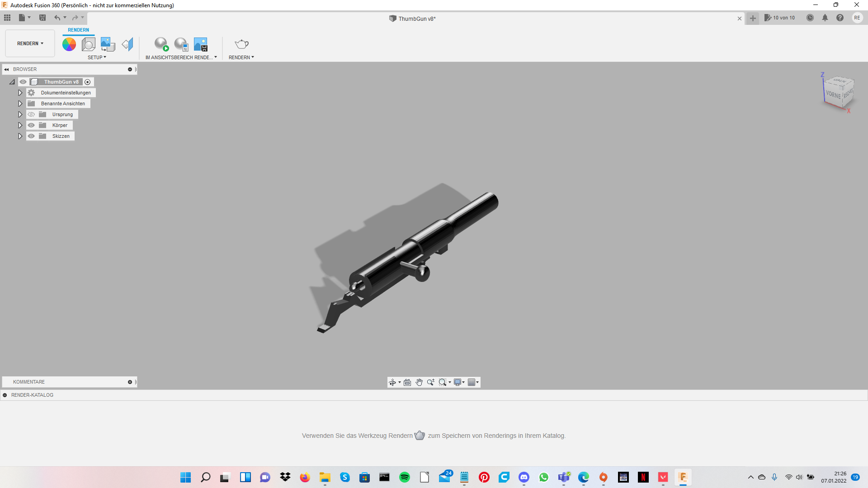Click the Capture Image icon

click(200, 44)
